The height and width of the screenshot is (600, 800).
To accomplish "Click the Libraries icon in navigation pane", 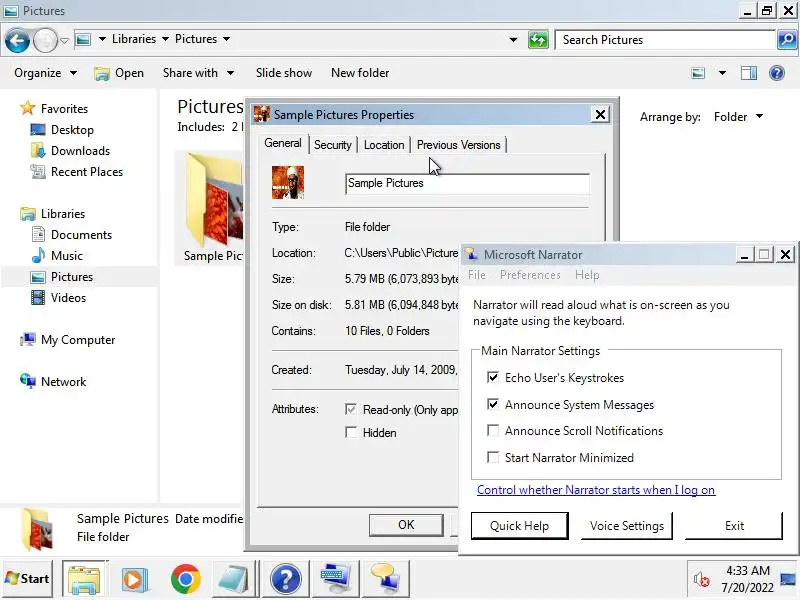I will [x=28, y=214].
